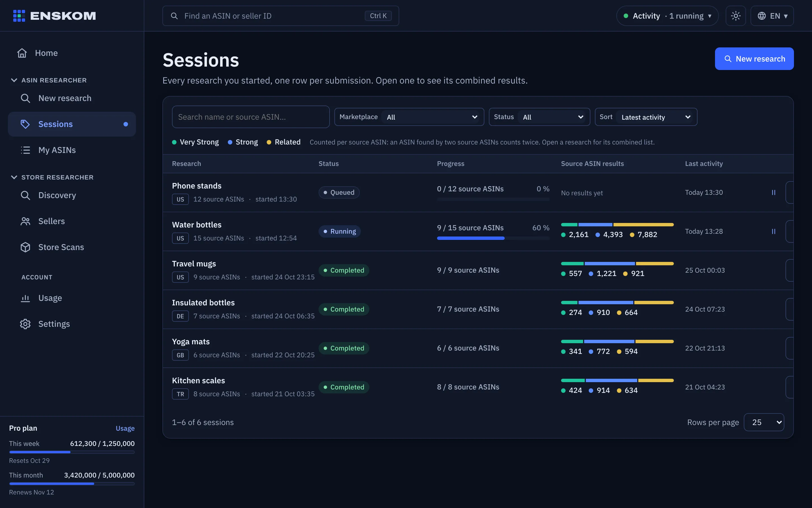Open the Marketplace filter dropdown

click(x=409, y=117)
